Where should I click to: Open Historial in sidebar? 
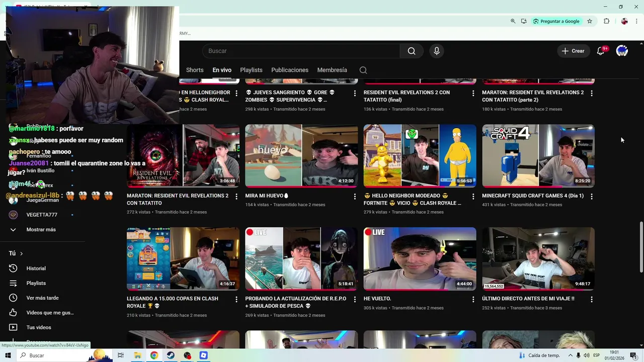[36, 268]
